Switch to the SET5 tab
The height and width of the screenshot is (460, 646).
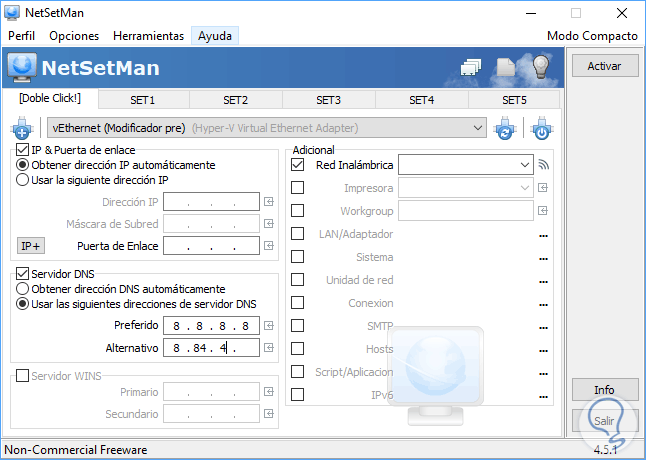(x=514, y=100)
